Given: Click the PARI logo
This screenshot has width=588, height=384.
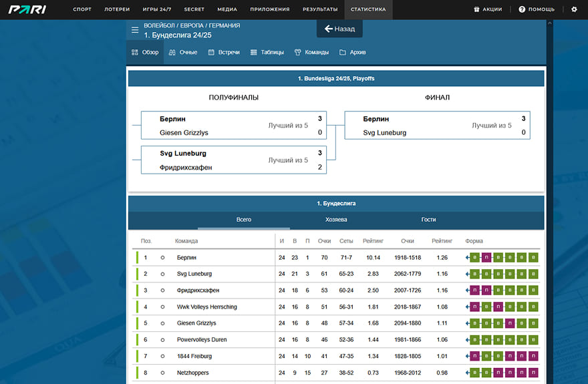Looking at the screenshot, I should pos(27,9).
